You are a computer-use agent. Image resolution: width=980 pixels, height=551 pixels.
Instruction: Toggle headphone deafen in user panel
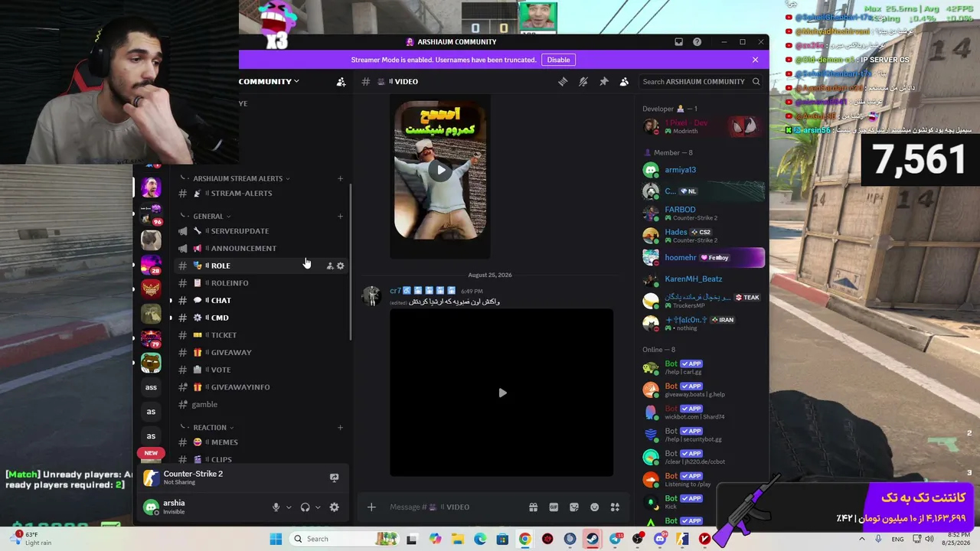pyautogui.click(x=305, y=507)
